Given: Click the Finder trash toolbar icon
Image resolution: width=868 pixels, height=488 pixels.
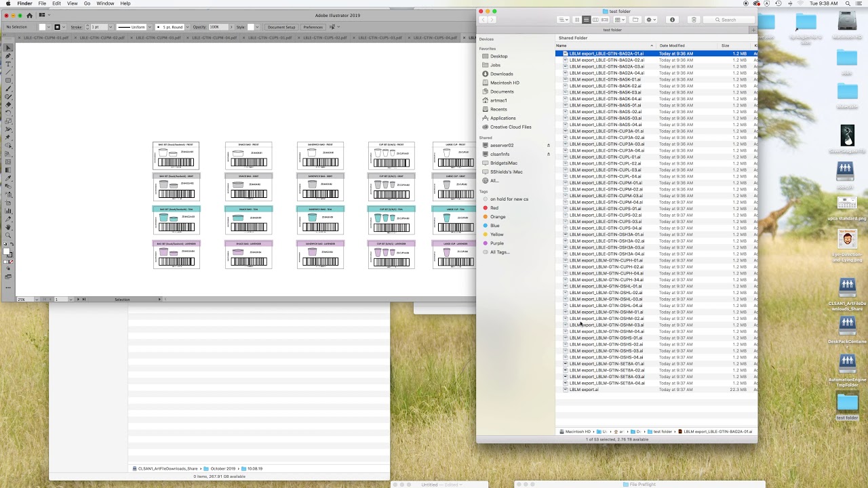Looking at the screenshot, I should (694, 20).
